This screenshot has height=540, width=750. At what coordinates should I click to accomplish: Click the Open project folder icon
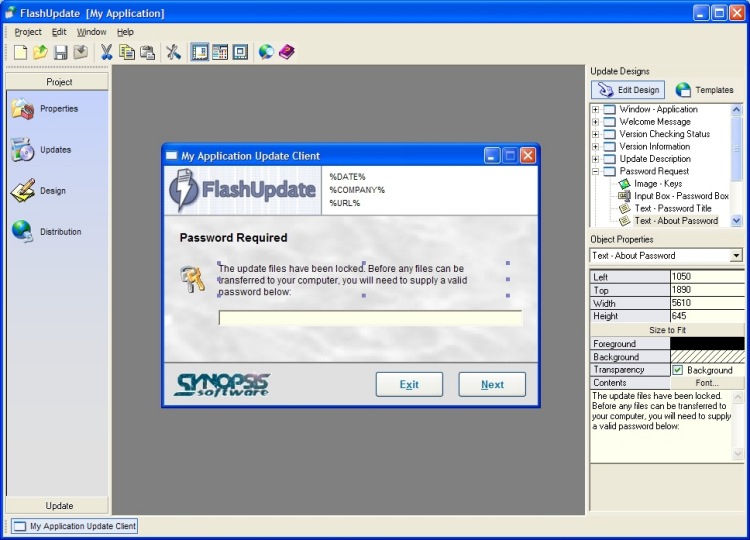40,52
